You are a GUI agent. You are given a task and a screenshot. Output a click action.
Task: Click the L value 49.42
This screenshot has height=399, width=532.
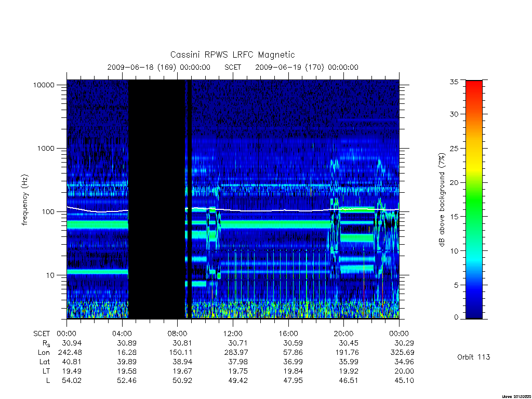coord(238,381)
